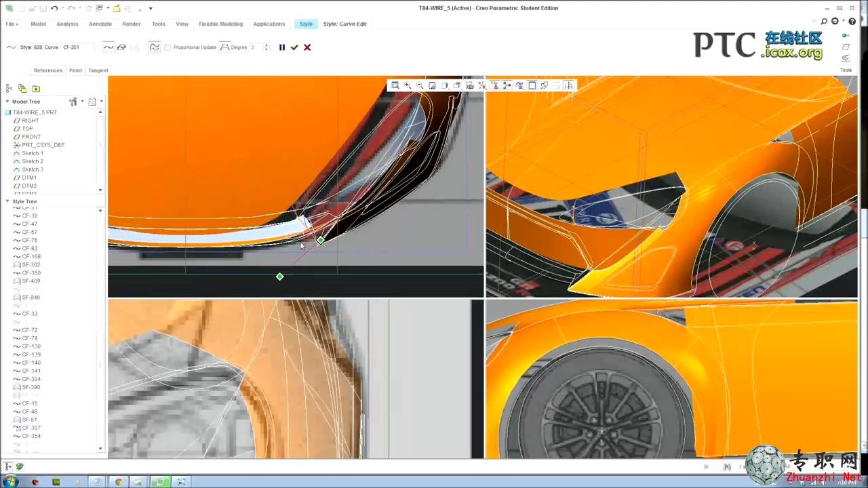Open the Analysis ribbon tab
This screenshot has height=488, width=868.
(67, 24)
